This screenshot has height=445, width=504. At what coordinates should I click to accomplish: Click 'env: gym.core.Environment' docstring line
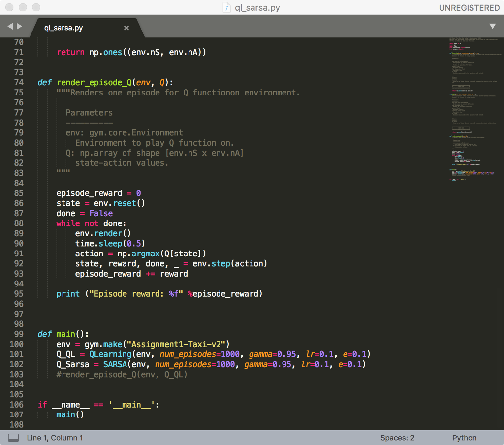point(124,133)
